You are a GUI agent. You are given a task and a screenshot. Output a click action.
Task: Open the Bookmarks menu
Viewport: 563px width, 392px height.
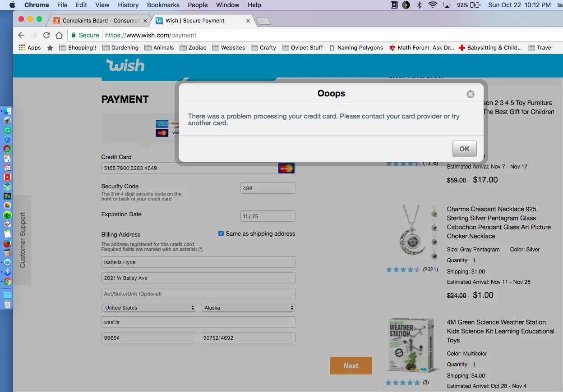coord(163,5)
